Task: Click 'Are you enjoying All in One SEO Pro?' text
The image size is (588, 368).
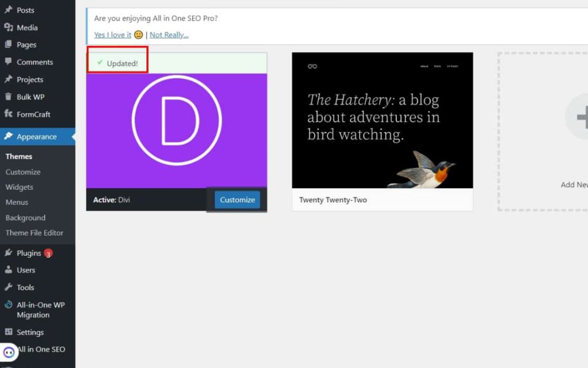Action: tap(156, 18)
